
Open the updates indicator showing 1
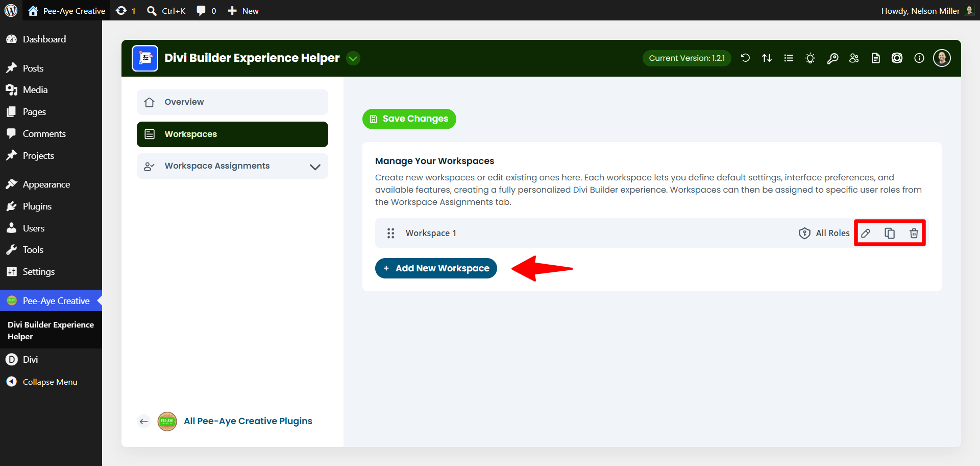[x=126, y=11]
